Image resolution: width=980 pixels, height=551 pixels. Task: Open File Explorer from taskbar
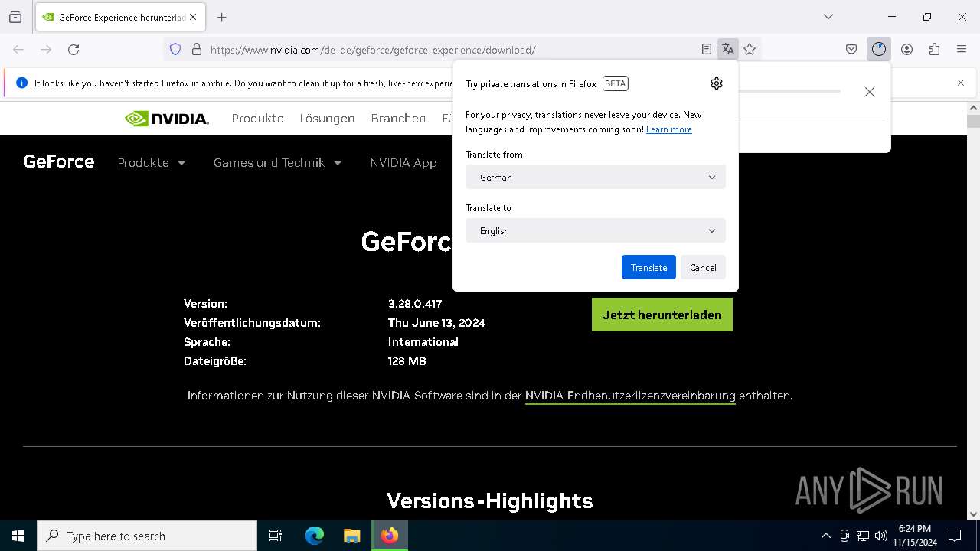coord(351,536)
